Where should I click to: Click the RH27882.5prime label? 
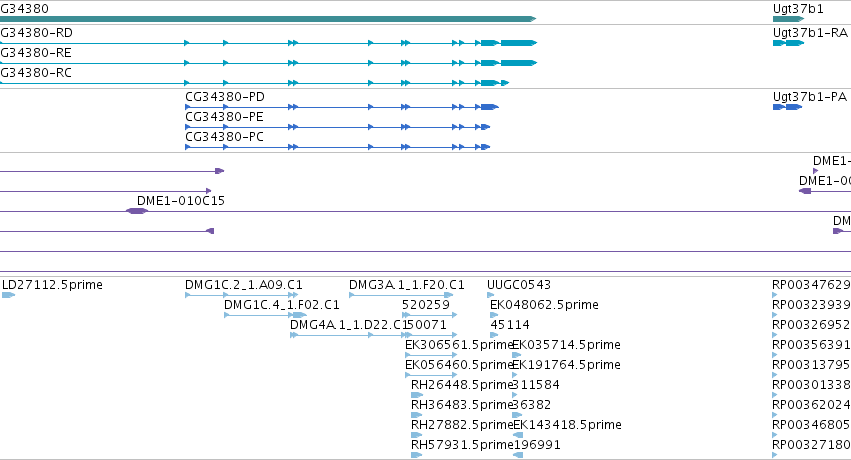pos(462,425)
